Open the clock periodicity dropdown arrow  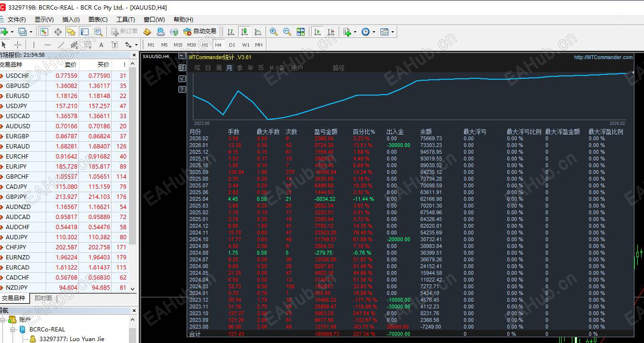[x=373, y=32]
